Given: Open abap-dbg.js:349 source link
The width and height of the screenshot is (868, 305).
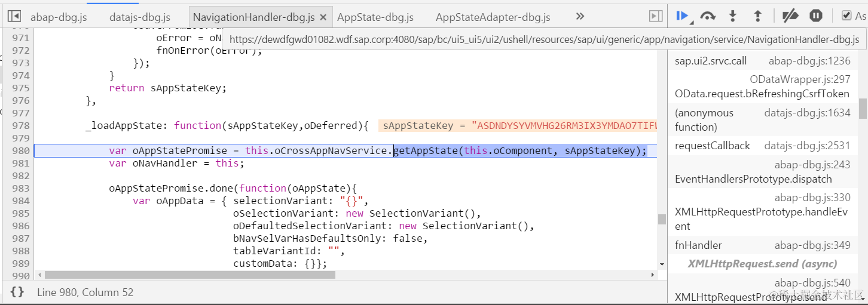Looking at the screenshot, I should [x=812, y=245].
